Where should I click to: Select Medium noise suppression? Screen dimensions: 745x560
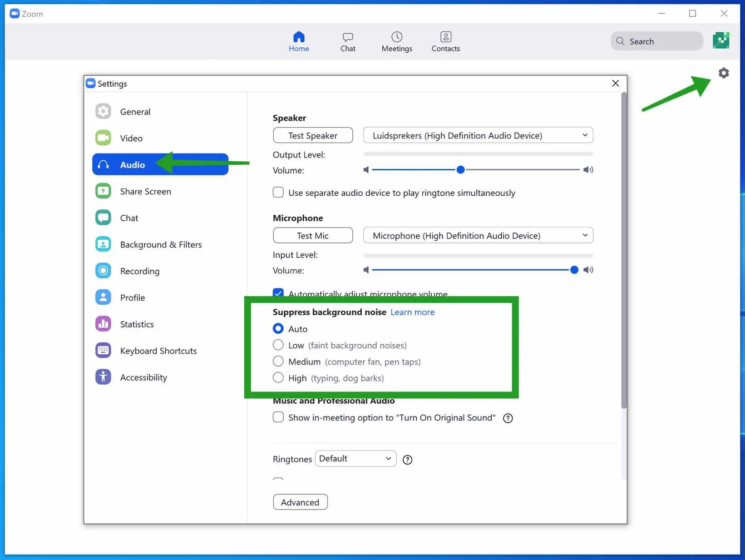click(278, 361)
